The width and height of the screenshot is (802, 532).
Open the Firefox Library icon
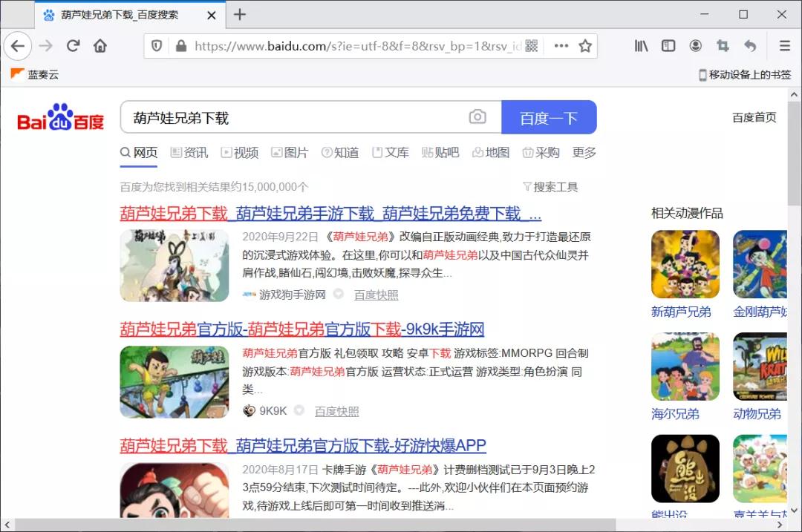[641, 45]
